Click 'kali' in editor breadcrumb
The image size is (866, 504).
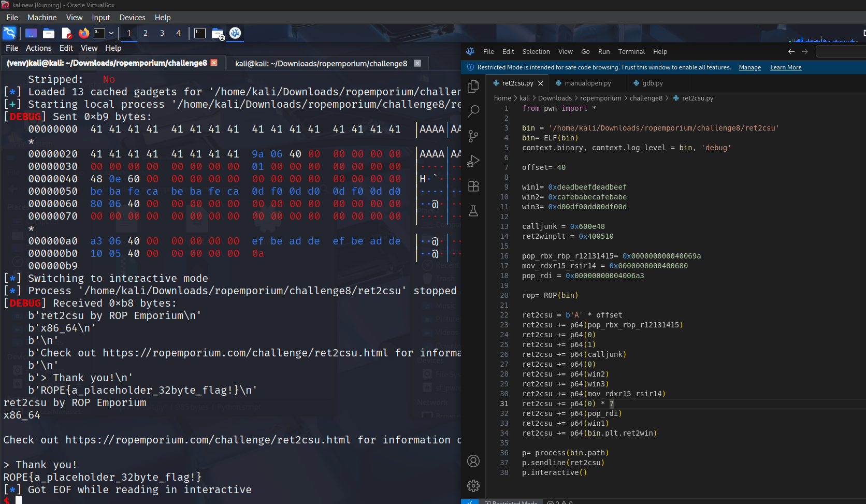pos(525,98)
